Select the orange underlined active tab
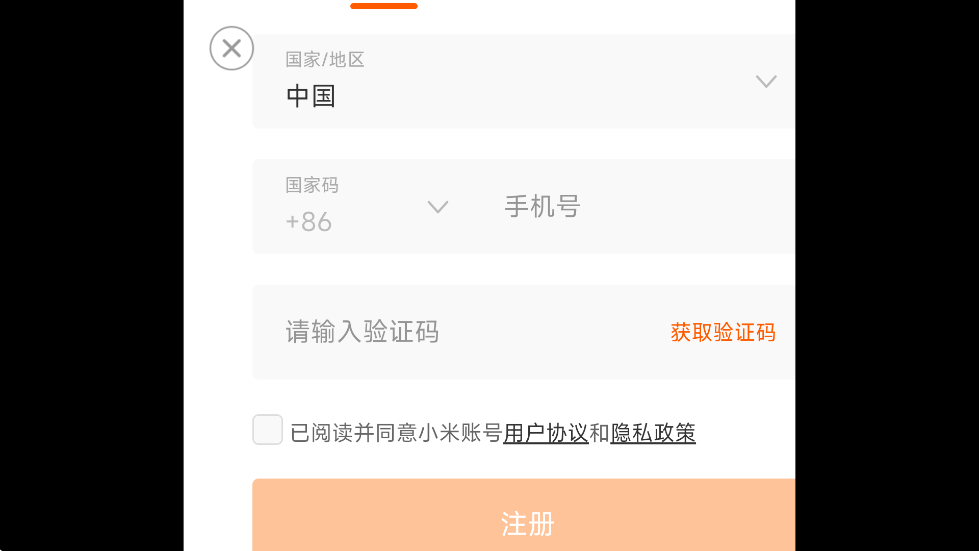This screenshot has width=979, height=551. [384, 6]
